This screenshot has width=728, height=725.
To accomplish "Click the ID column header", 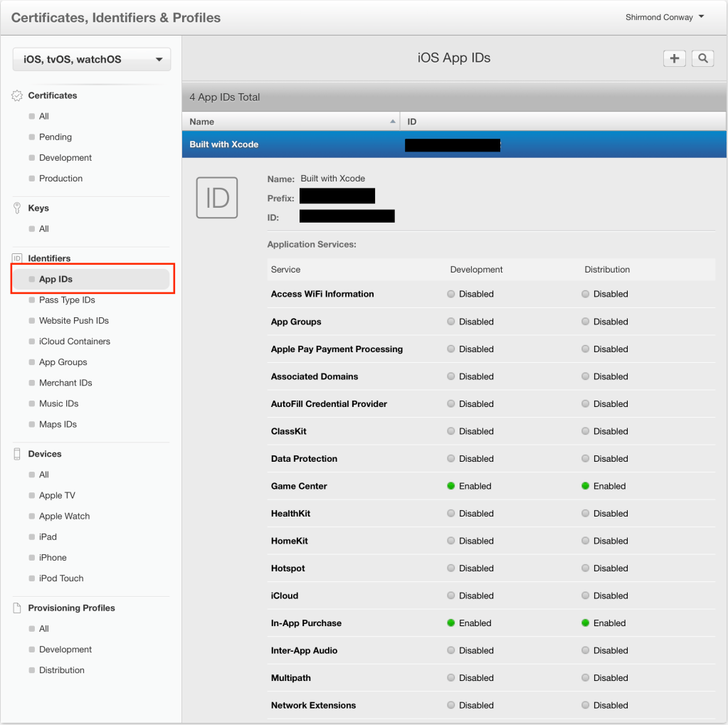I will (412, 122).
